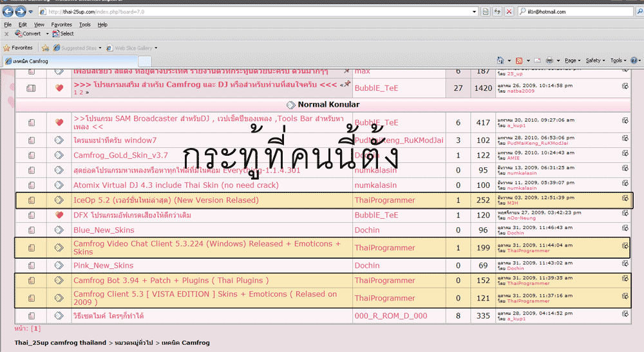Viewport: 644px width, 352px height.
Task: Go to last post icon on Blue_New_Skins row
Action: [625, 228]
